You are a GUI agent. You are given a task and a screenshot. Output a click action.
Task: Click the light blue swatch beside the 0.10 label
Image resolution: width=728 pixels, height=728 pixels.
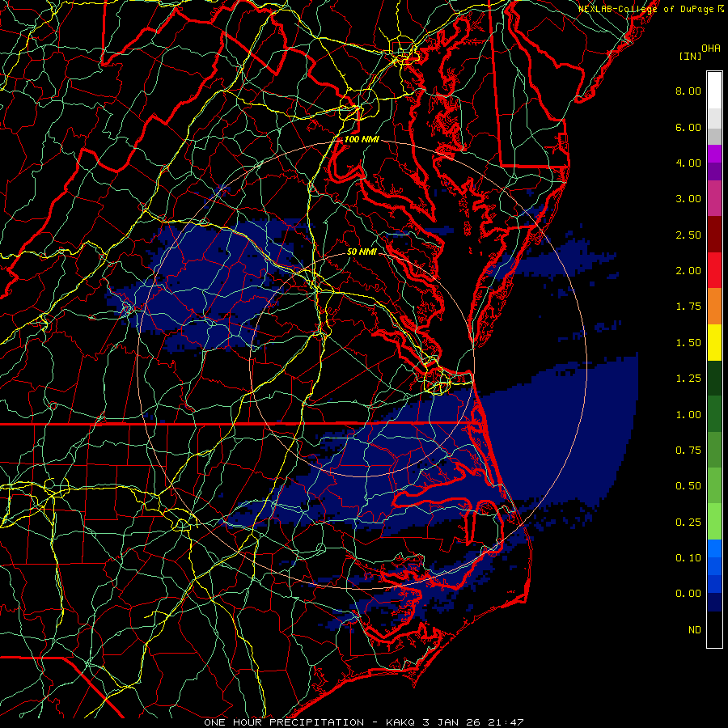[714, 548]
